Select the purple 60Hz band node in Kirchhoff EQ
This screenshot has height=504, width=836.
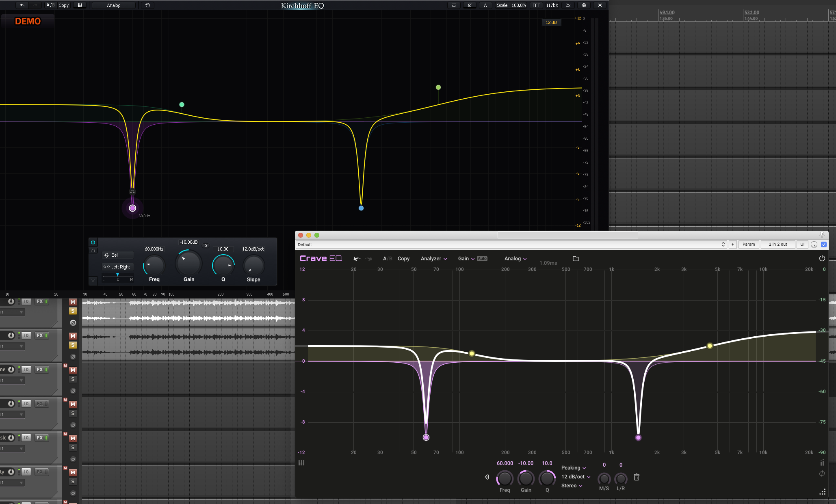[x=132, y=208]
